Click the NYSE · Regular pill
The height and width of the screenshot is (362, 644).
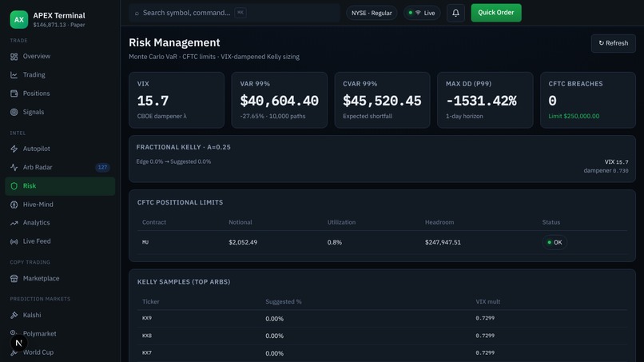pos(372,13)
